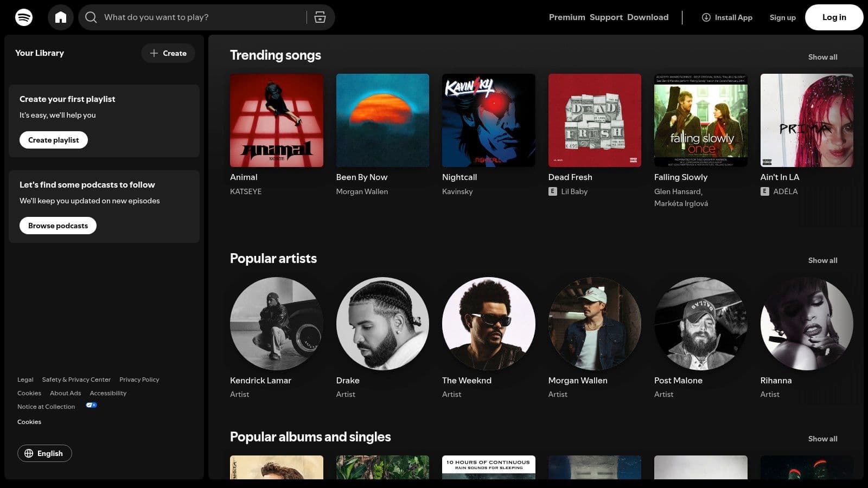Image resolution: width=868 pixels, height=488 pixels.
Task: Click the Create playlist button
Action: point(54,140)
